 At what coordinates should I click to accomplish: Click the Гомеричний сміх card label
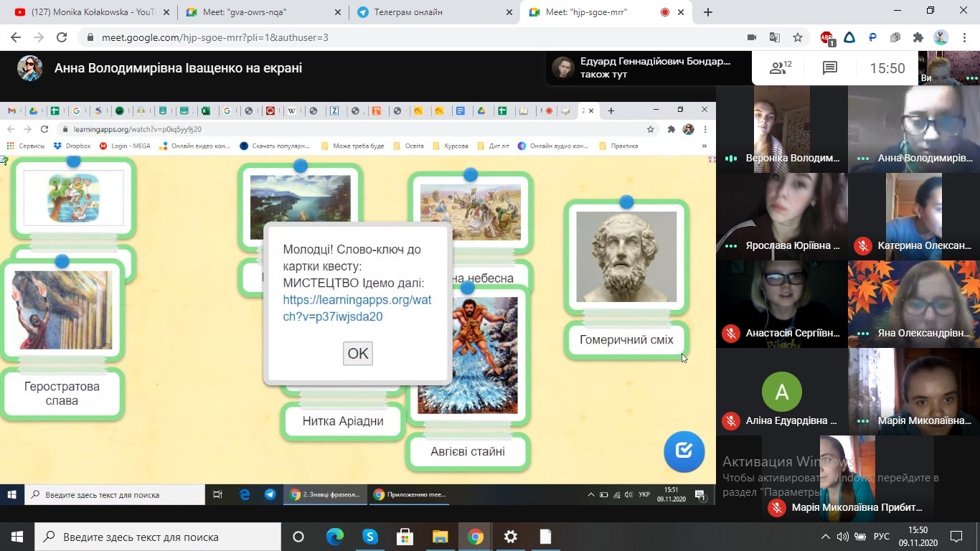coord(626,340)
